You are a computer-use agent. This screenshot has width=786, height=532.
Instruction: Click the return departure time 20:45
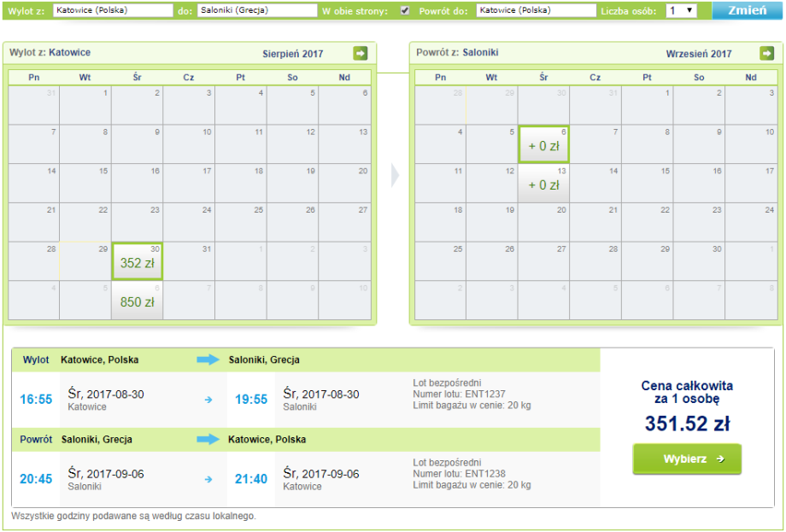tap(36, 479)
